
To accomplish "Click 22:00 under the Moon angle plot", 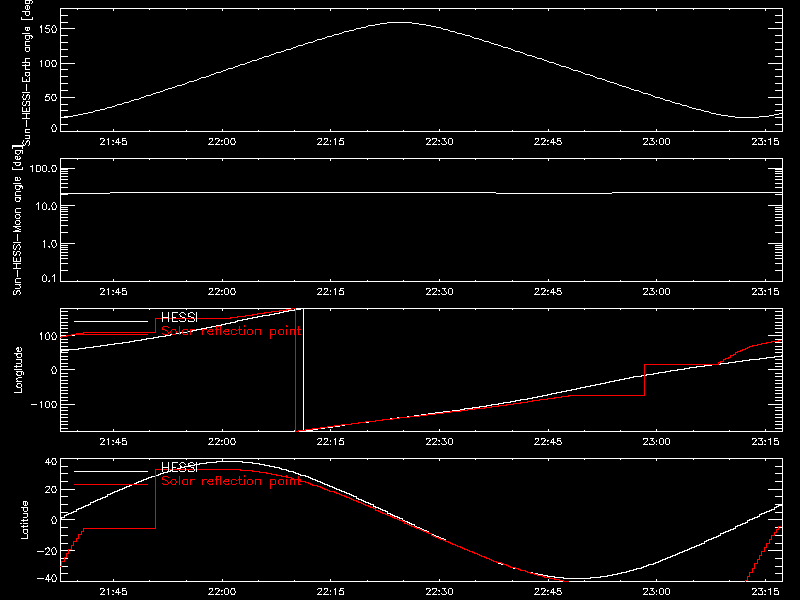I will click(x=222, y=292).
